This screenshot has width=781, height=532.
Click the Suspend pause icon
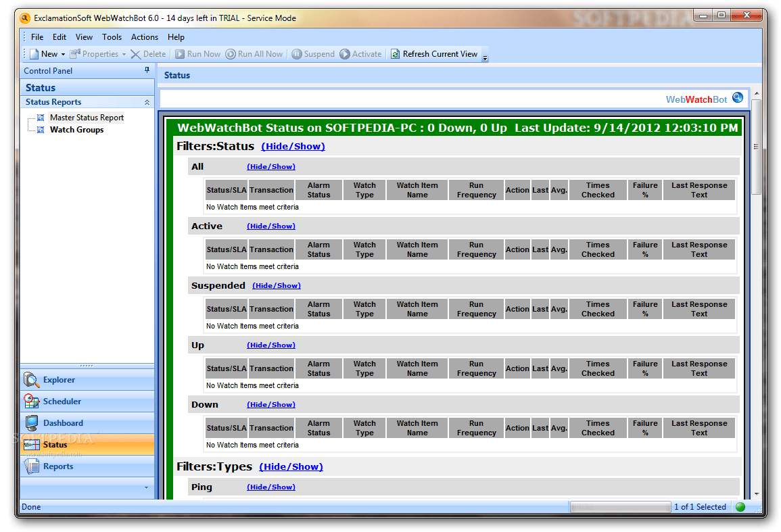297,54
